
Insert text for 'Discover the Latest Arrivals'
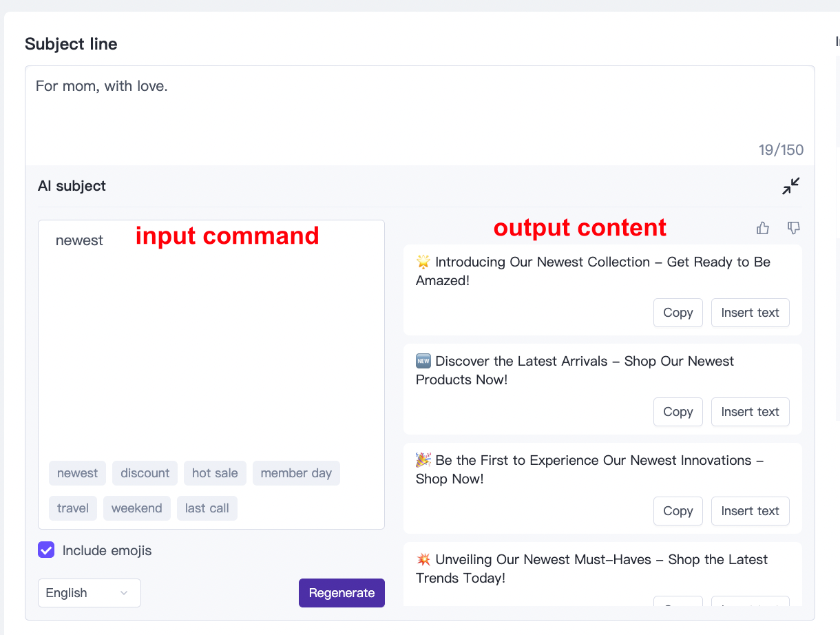point(750,412)
